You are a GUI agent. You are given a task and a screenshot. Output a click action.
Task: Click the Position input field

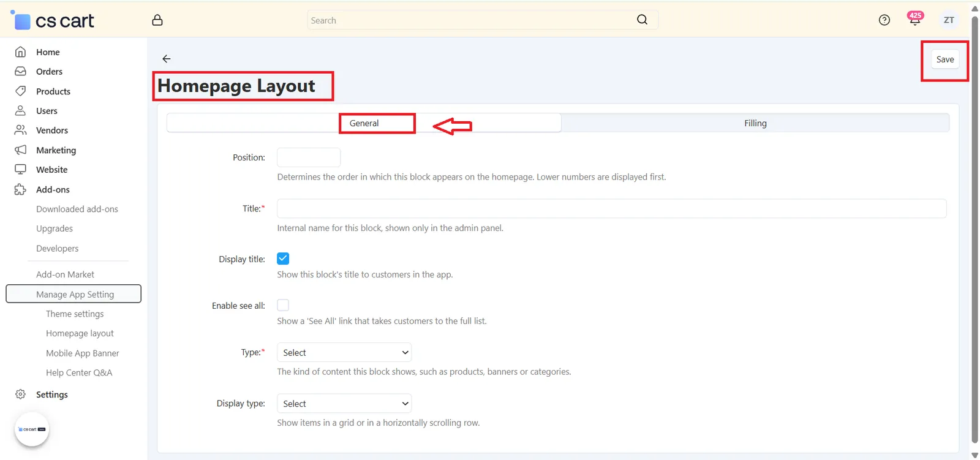click(309, 157)
